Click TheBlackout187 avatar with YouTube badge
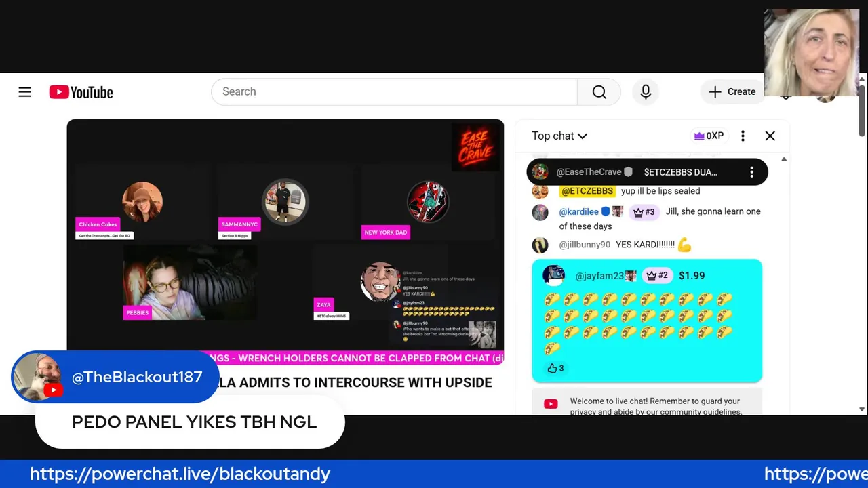Image resolution: width=868 pixels, height=488 pixels. 38,377
